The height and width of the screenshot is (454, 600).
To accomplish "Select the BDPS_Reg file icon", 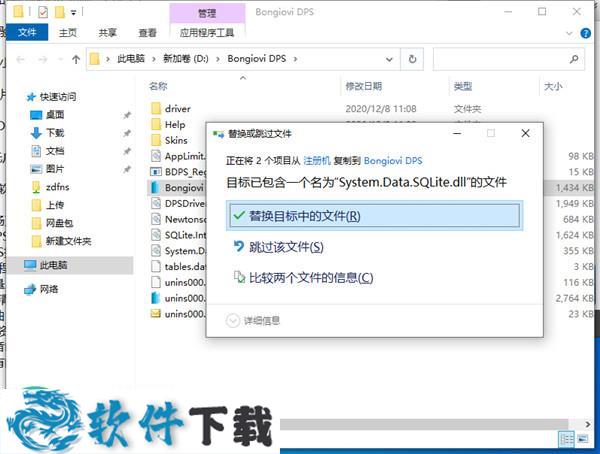I will tap(156, 171).
